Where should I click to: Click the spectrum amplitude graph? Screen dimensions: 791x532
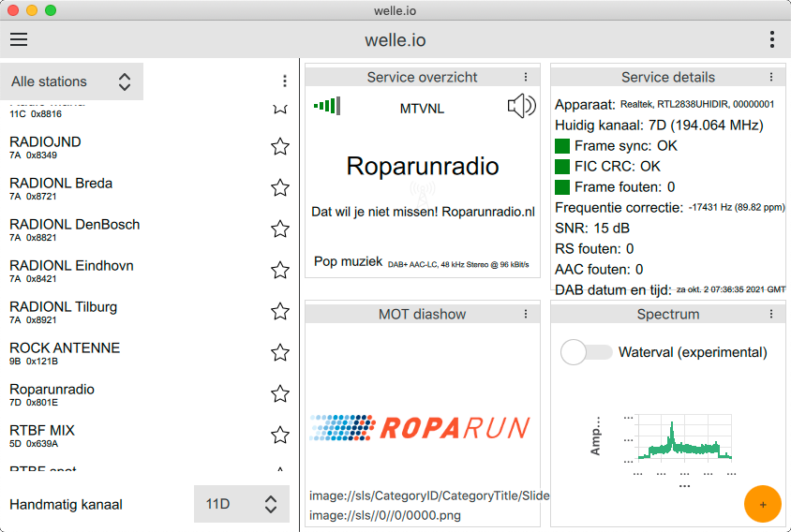684,437
